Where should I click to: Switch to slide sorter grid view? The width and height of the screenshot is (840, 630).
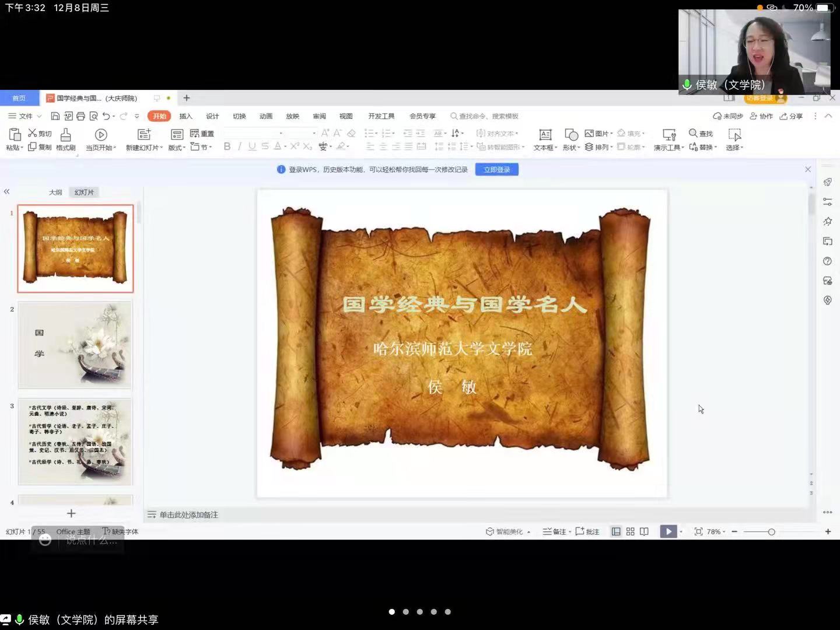(x=630, y=531)
